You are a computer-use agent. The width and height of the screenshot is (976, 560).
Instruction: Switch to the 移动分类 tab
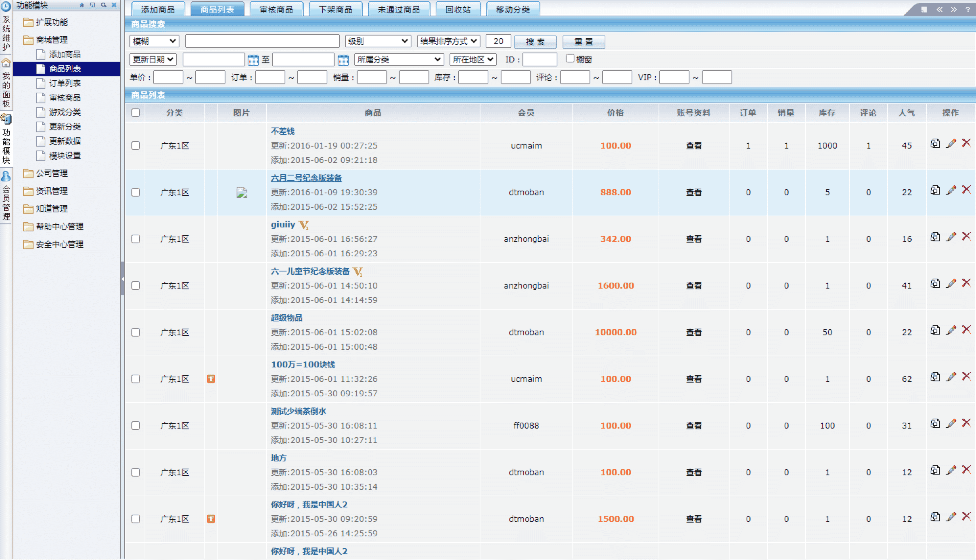click(x=513, y=9)
